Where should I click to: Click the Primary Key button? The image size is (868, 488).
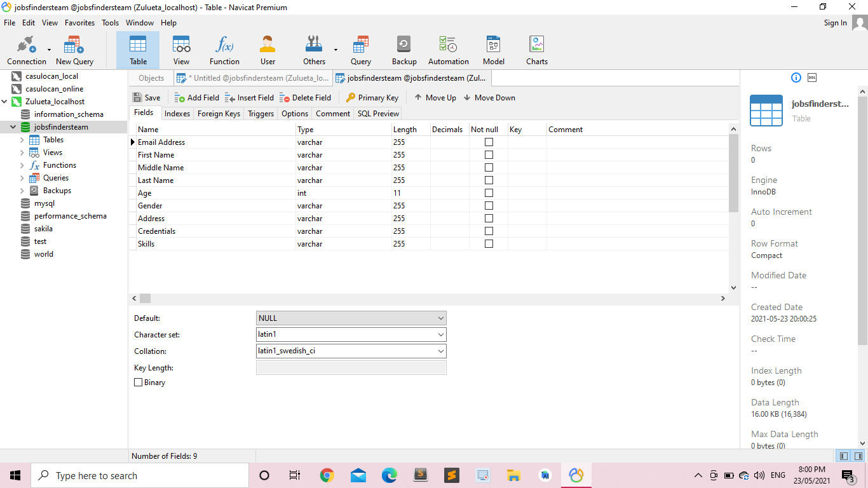click(x=372, y=98)
